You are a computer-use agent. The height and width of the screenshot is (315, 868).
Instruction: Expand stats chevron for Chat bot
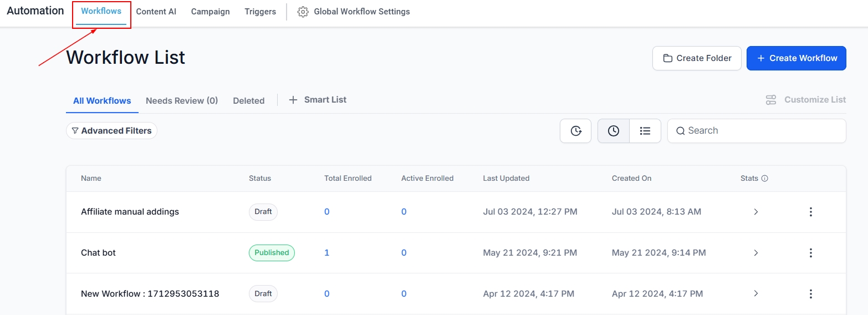(755, 253)
